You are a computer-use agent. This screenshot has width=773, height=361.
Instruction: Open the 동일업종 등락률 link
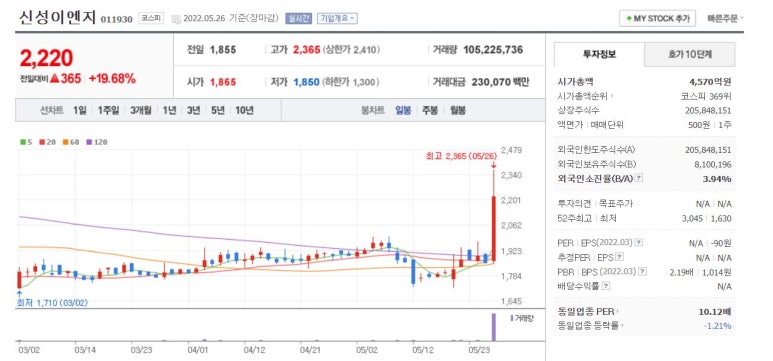point(590,325)
